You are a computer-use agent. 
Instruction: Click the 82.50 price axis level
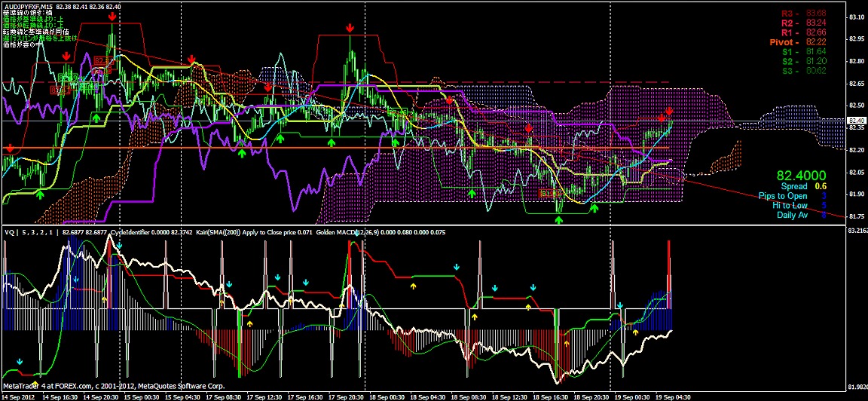[856, 106]
